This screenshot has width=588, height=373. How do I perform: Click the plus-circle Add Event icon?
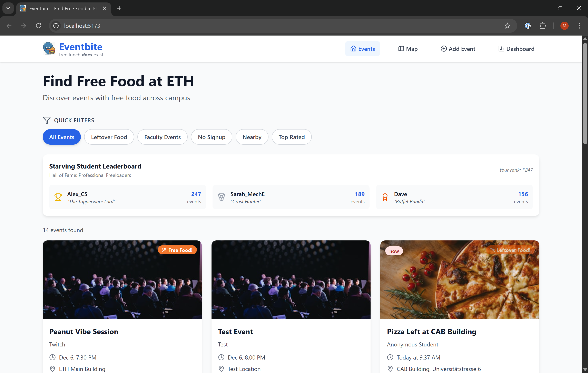click(x=443, y=49)
